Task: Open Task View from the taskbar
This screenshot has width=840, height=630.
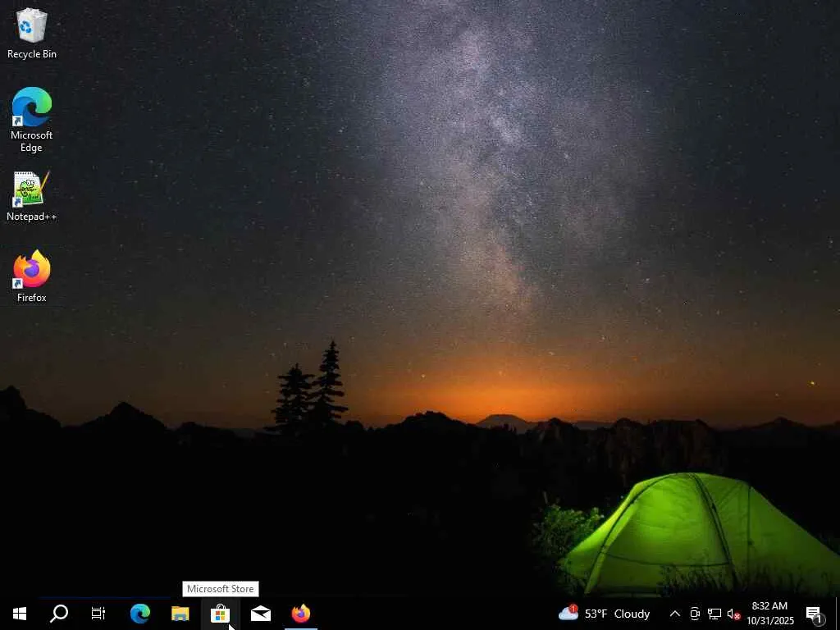Action: (x=98, y=614)
